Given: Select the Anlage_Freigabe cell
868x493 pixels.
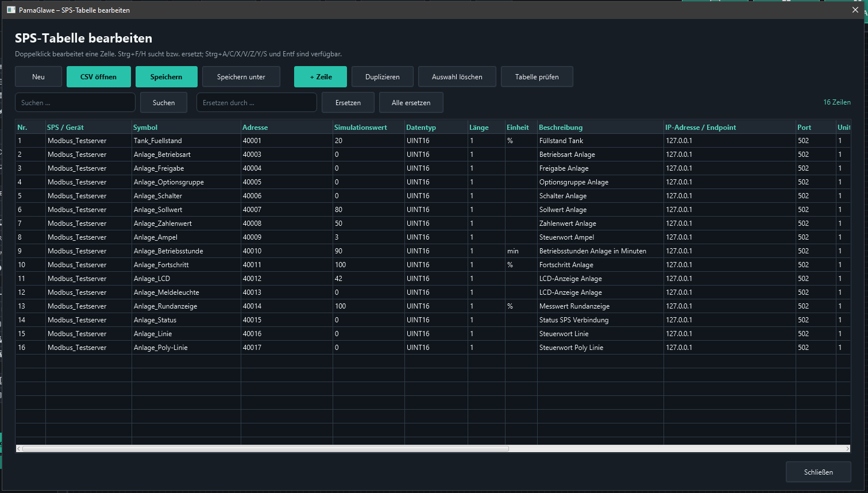Looking at the screenshot, I should pyautogui.click(x=186, y=168).
